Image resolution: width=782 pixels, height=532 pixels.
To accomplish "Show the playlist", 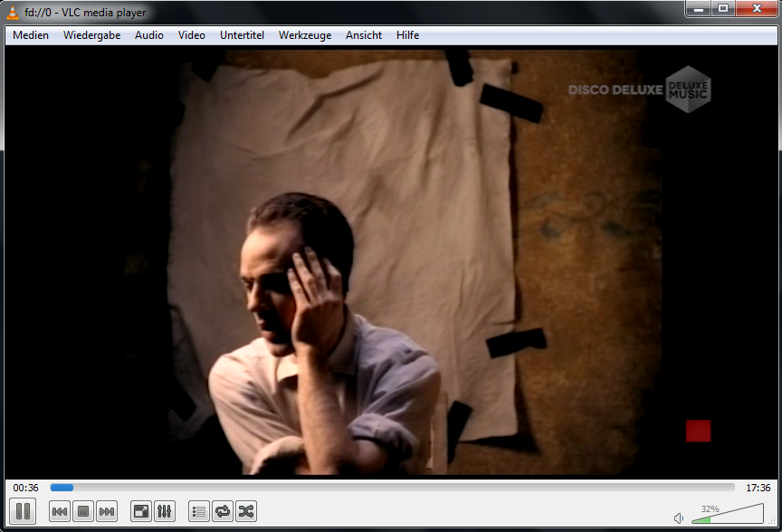I will point(199,512).
